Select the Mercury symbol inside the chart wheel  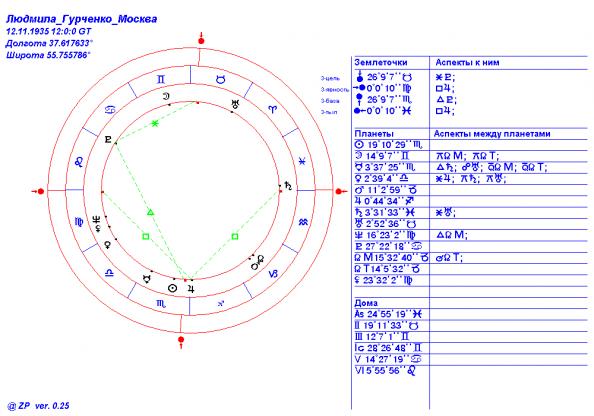[146, 279]
